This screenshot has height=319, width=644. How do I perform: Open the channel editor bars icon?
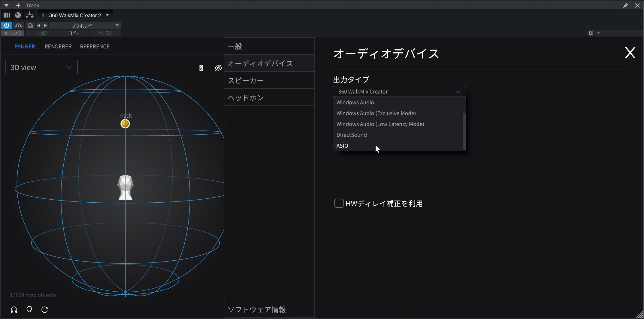[7, 15]
